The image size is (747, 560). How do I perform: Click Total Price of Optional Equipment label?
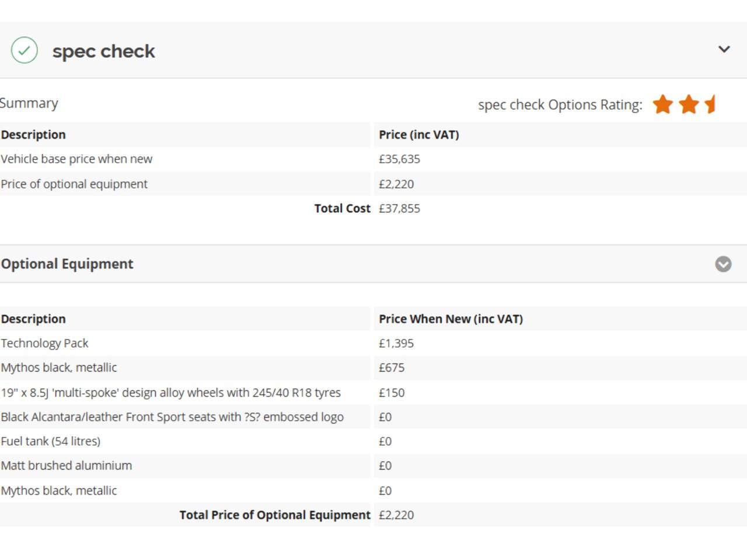[274, 515]
